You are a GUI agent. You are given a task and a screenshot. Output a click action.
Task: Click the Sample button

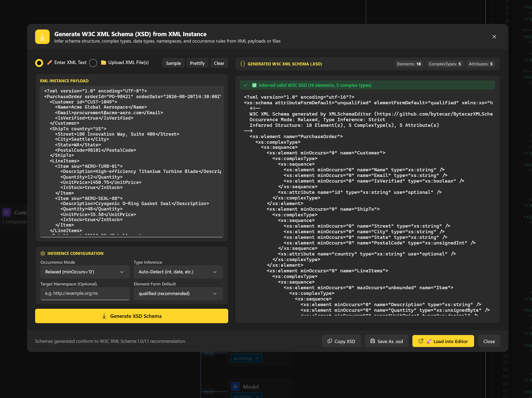[x=173, y=63]
